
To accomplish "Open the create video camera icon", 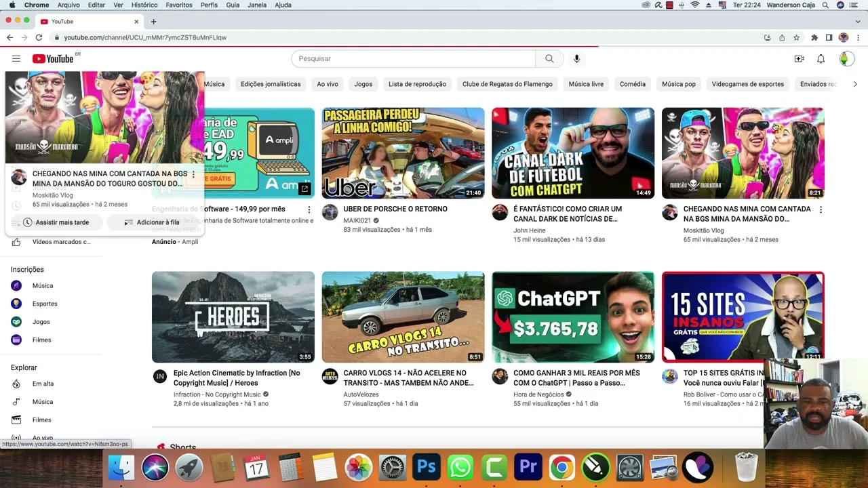I will [799, 59].
